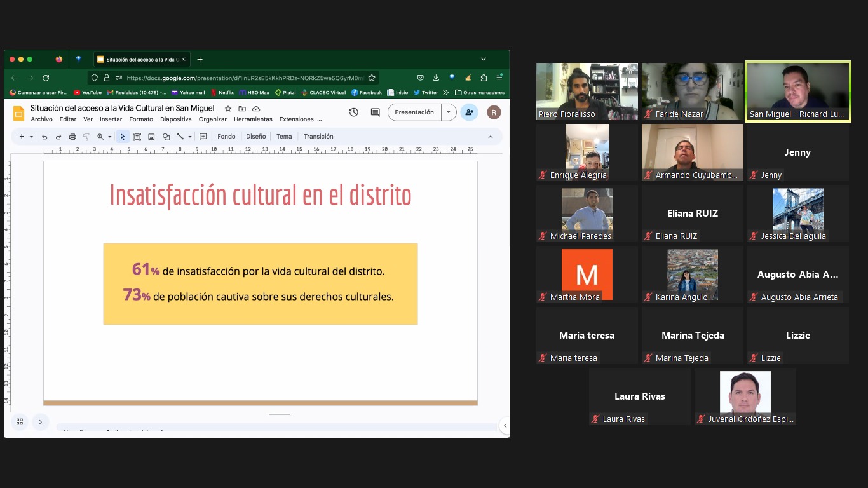Open the Diapositiva menu

175,119
